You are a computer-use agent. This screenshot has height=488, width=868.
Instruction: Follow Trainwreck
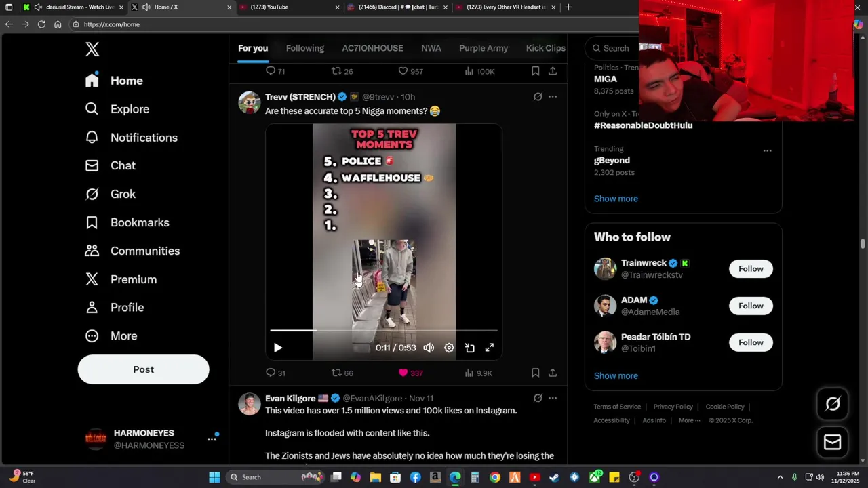(x=751, y=269)
